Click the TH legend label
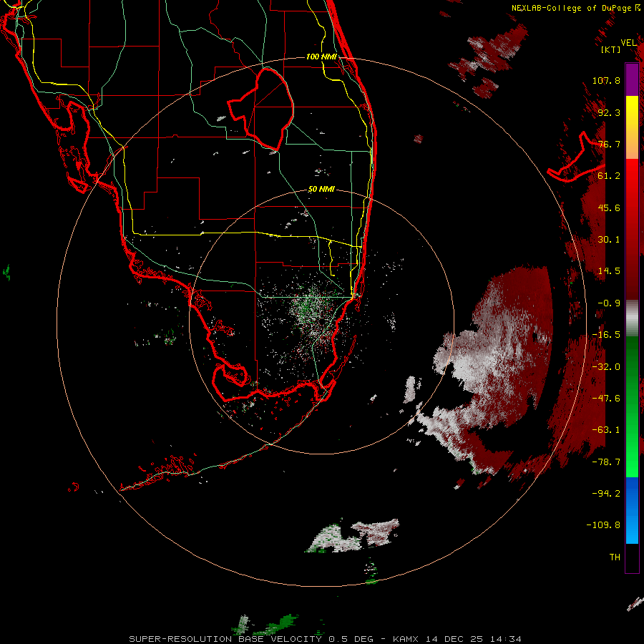644x644 pixels. click(615, 557)
